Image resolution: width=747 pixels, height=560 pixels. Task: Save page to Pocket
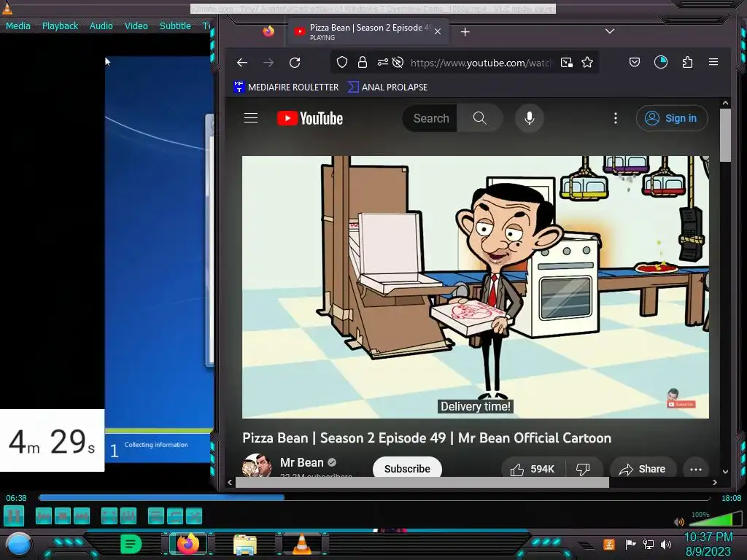click(635, 62)
